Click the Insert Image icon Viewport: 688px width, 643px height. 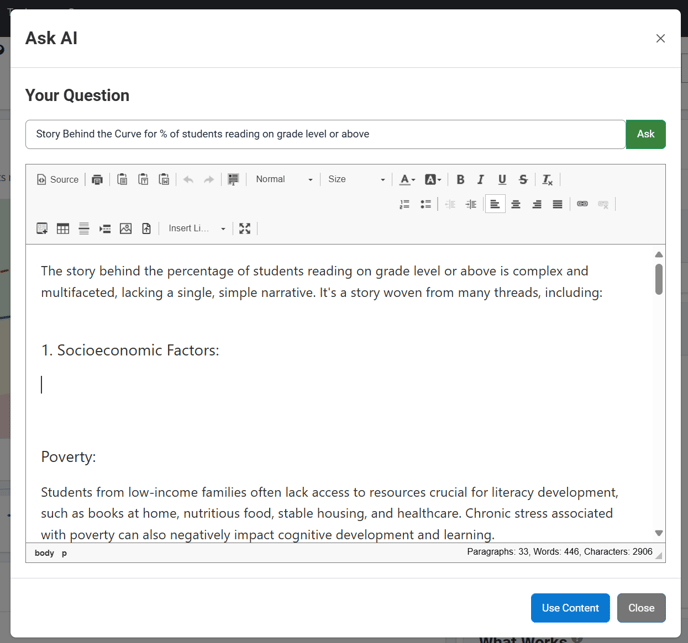[x=126, y=229]
